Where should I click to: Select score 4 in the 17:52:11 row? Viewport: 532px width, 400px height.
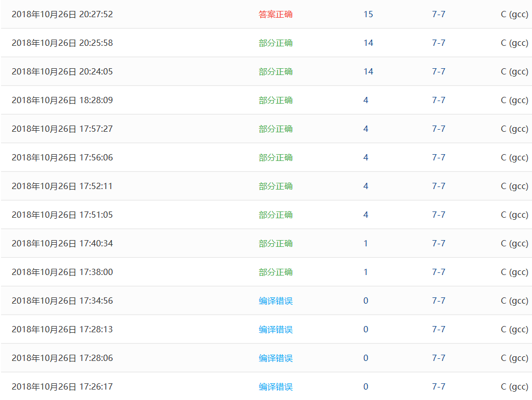click(x=366, y=186)
